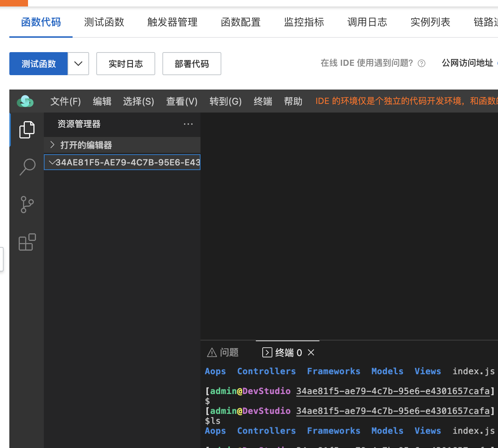Click the empty $ prompt line in terminal
Image resolution: width=498 pixels, height=448 pixels.
coord(207,401)
